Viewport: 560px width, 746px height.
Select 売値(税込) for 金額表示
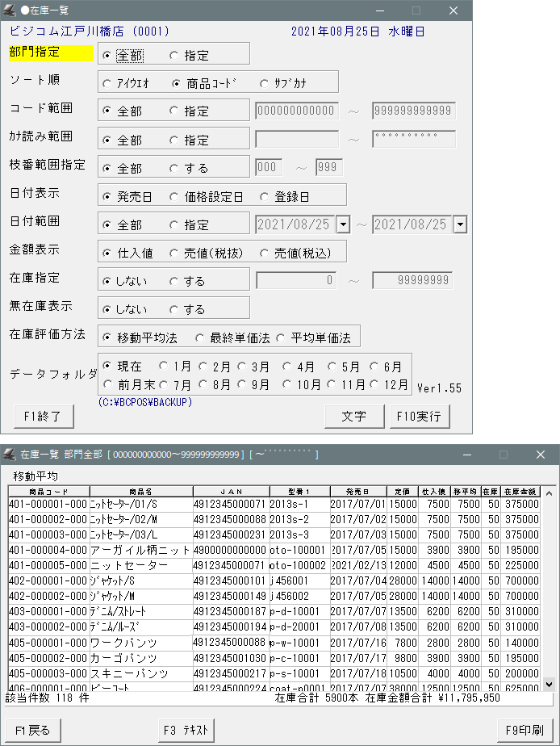point(265,253)
